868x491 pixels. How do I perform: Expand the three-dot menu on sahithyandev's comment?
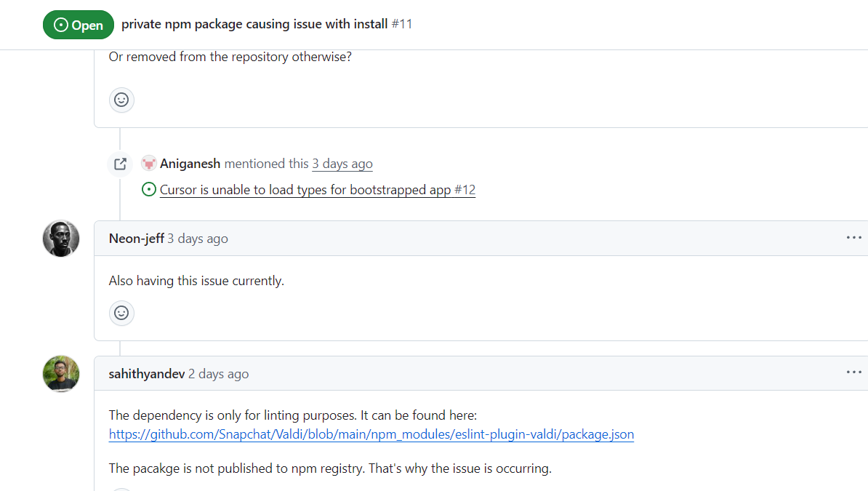[x=853, y=372]
